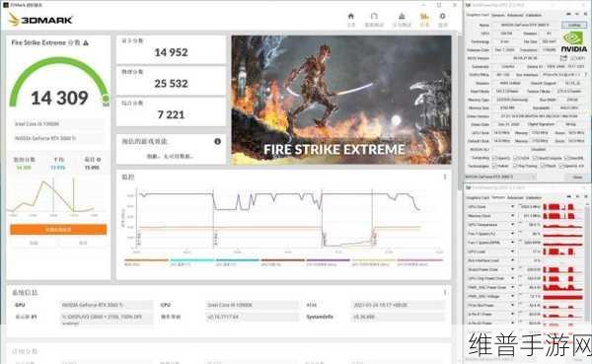This screenshot has width=592, height=364.
Task: Click the BIOS save/share icon in GPU-Z
Action: point(563,58)
